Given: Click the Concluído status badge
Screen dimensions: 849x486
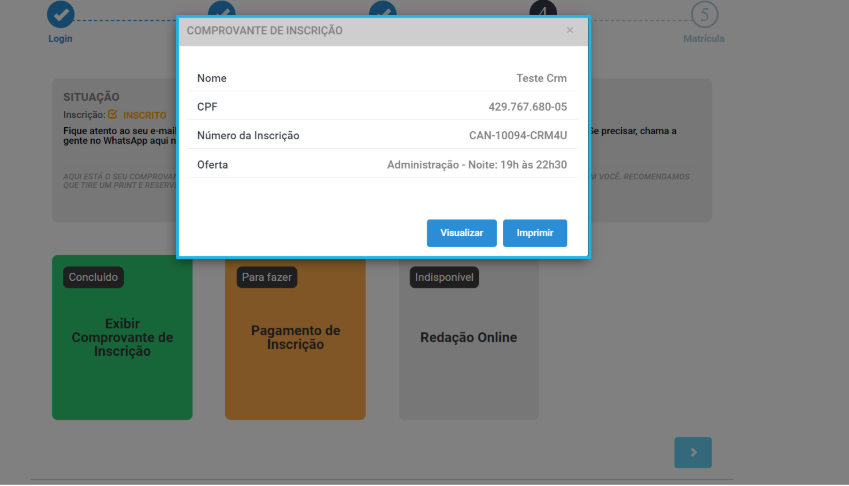Looking at the screenshot, I should coord(93,277).
